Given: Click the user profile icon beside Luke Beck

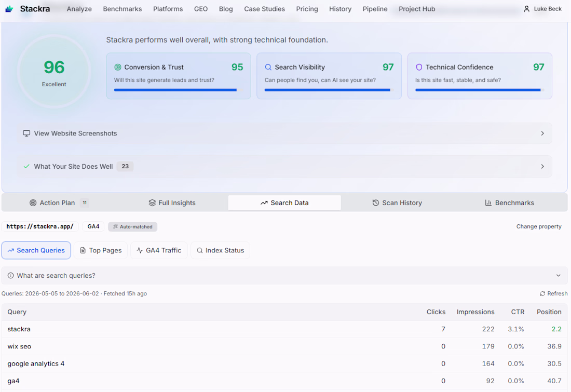Looking at the screenshot, I should [526, 9].
